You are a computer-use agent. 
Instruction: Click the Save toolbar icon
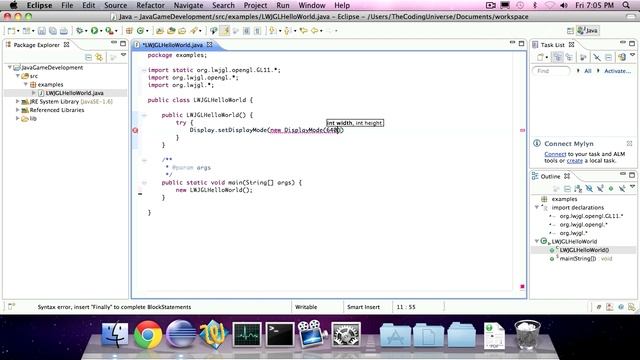(x=42, y=31)
